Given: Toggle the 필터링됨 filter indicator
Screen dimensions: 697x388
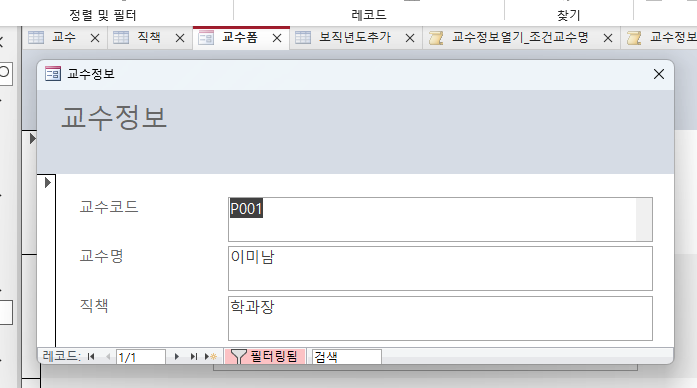Looking at the screenshot, I should [x=265, y=356].
